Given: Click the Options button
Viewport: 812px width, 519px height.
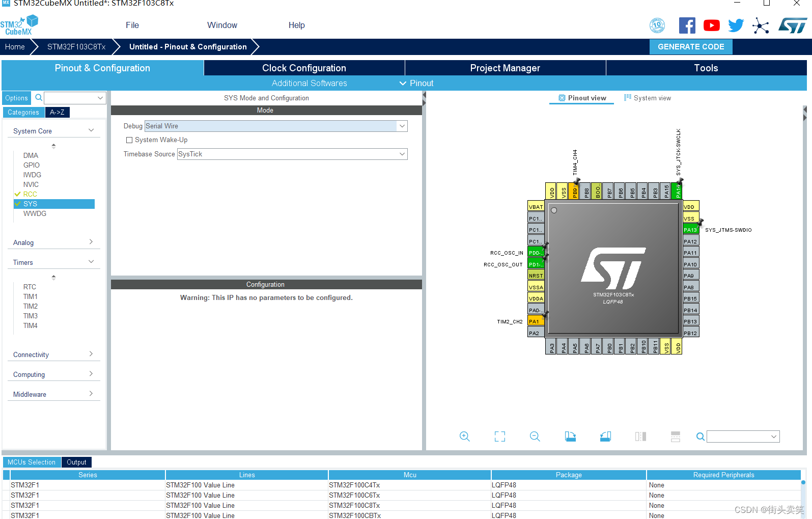Looking at the screenshot, I should pos(17,98).
